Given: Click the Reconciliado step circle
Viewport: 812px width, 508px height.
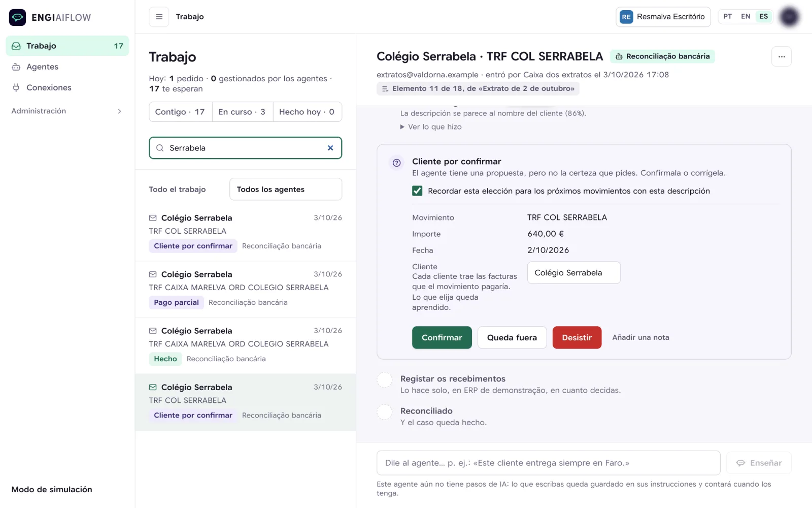Looking at the screenshot, I should click(385, 412).
